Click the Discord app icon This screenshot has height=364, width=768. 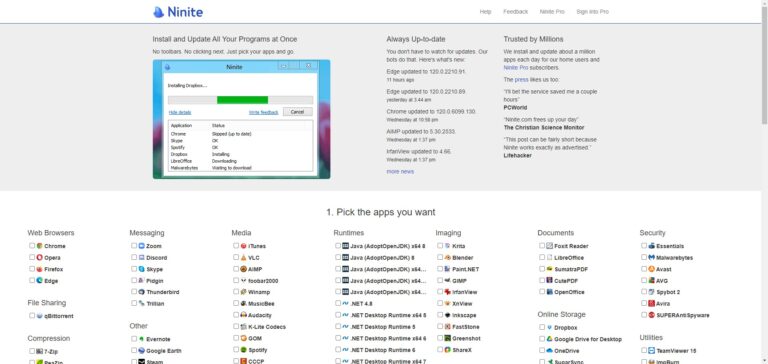pyautogui.click(x=142, y=258)
